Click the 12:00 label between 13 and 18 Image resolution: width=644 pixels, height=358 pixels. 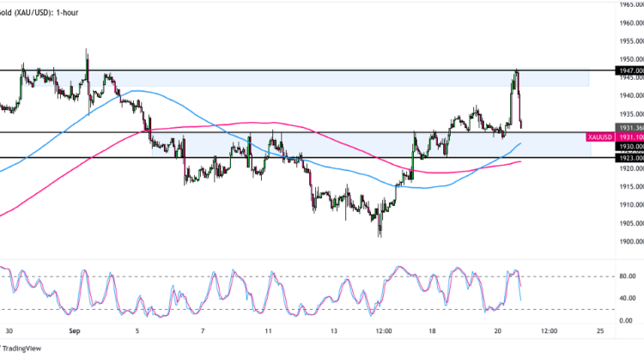[x=384, y=331]
